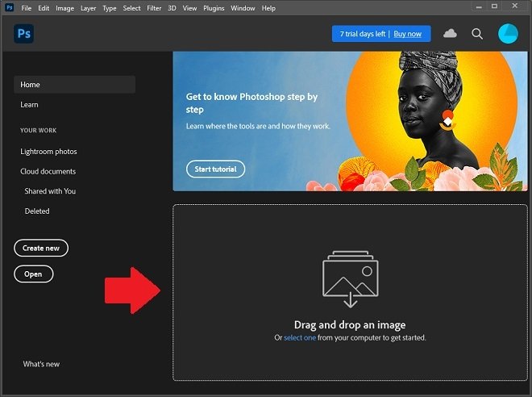The width and height of the screenshot is (532, 397).
Task: Open the cloud sync status icon
Action: 450,33
